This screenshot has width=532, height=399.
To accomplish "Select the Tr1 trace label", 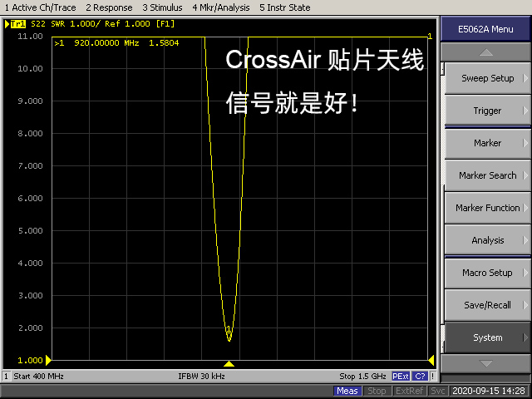I will (18, 24).
